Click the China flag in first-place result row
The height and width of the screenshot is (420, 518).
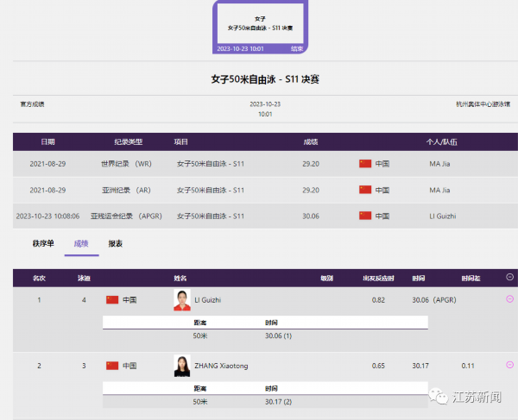112,300
